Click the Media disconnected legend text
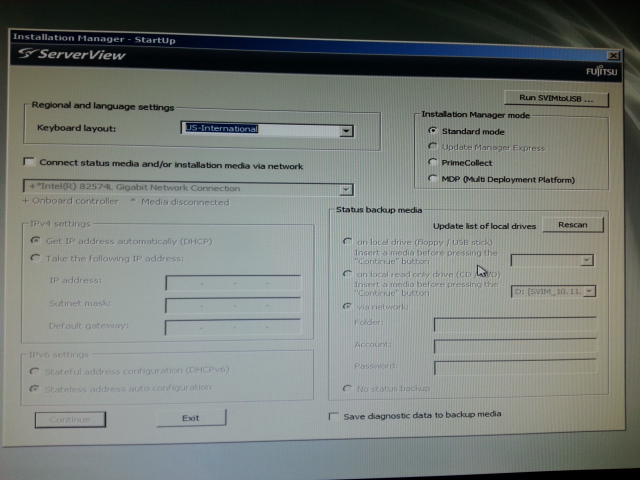The height and width of the screenshot is (480, 640). coord(185,202)
